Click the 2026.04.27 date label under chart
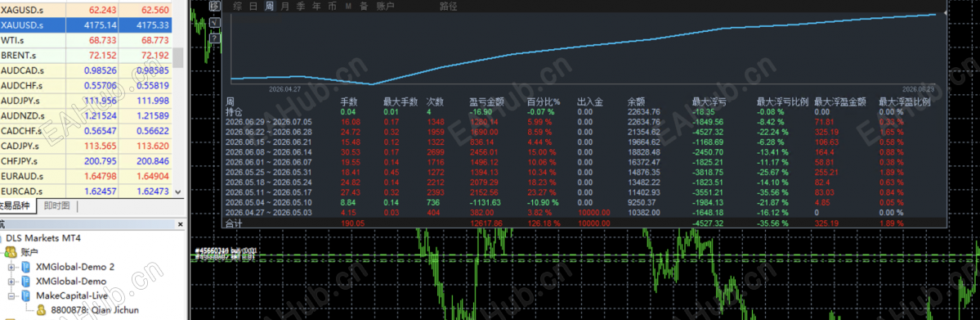The height and width of the screenshot is (320, 980). tap(285, 89)
